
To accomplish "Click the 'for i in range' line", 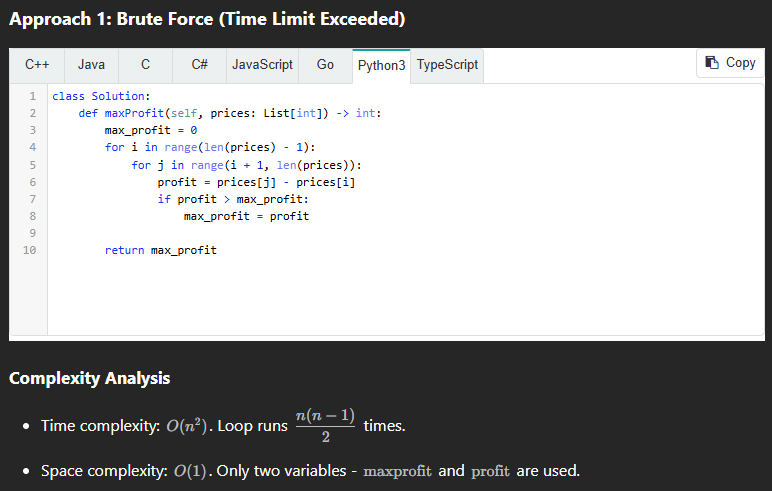I will pos(210,147).
